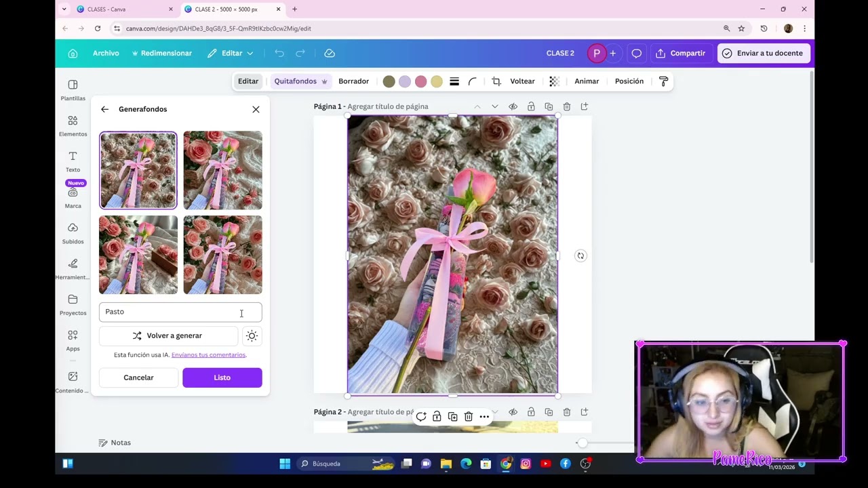
Task: Click Enviar a tu docente button
Action: [x=764, y=53]
